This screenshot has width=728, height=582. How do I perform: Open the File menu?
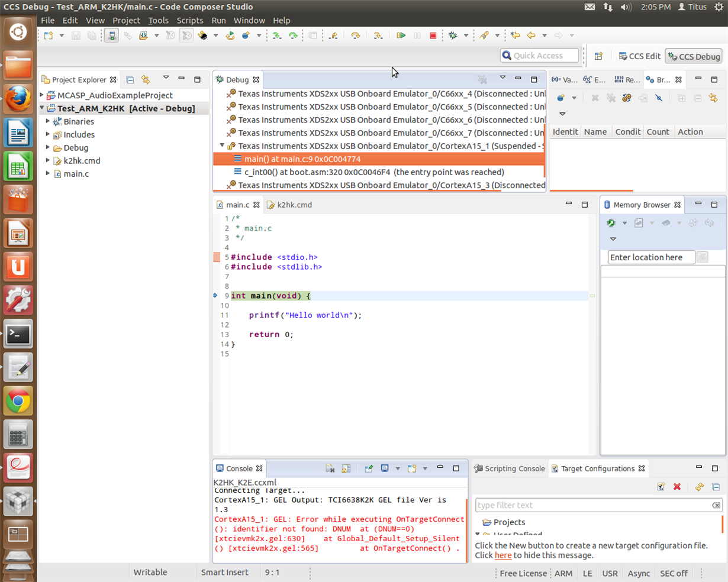[47, 20]
